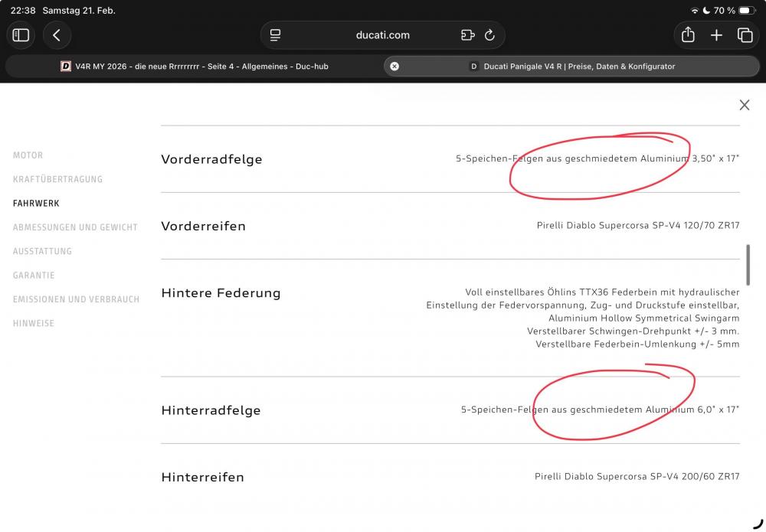Jump to the MOTOR section
Screen dimensions: 766x532
(28, 155)
